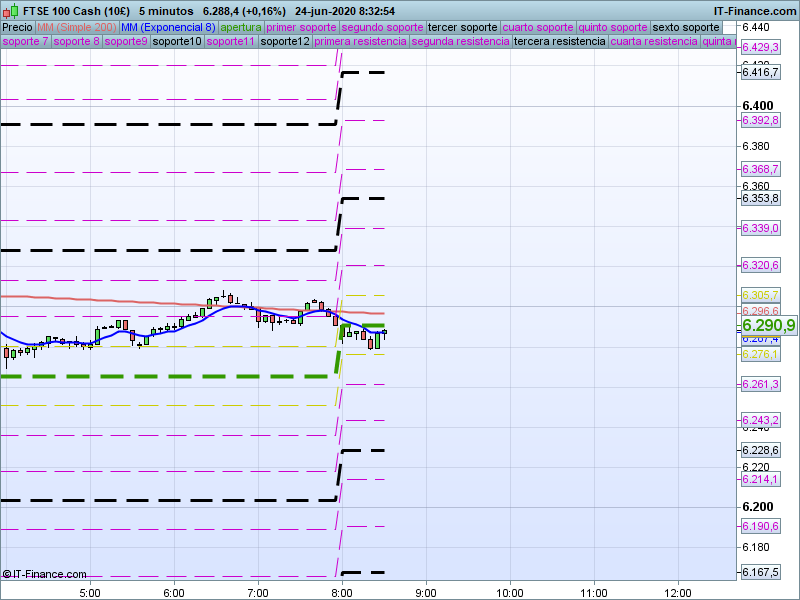This screenshot has width=800, height=600.
Task: Select the soporte12 indicator label
Action: click(x=284, y=42)
